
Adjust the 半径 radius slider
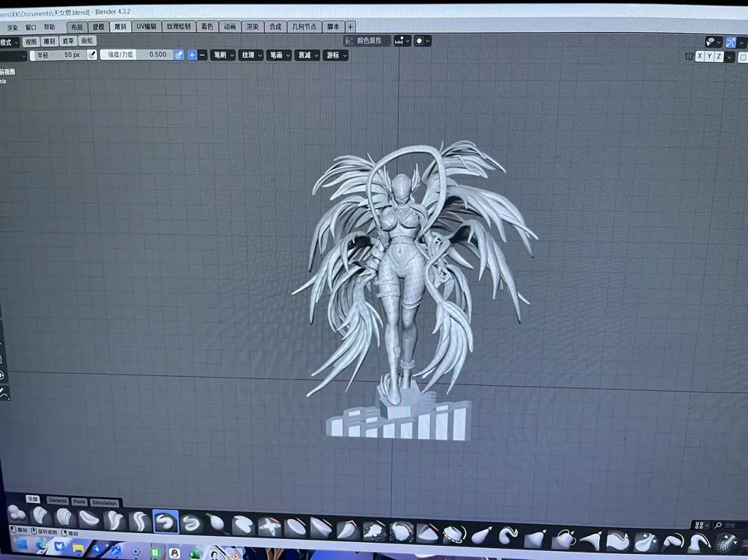click(x=58, y=55)
